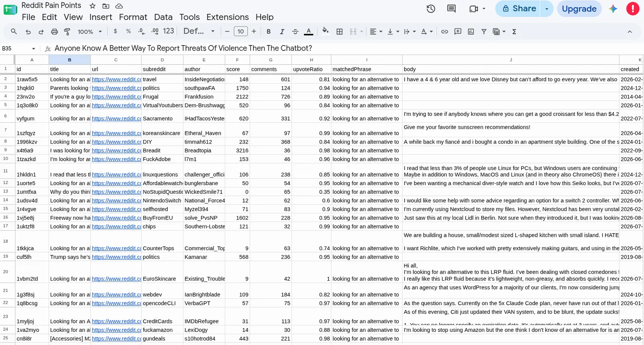Open more number formats 123 menu

pyautogui.click(x=169, y=31)
